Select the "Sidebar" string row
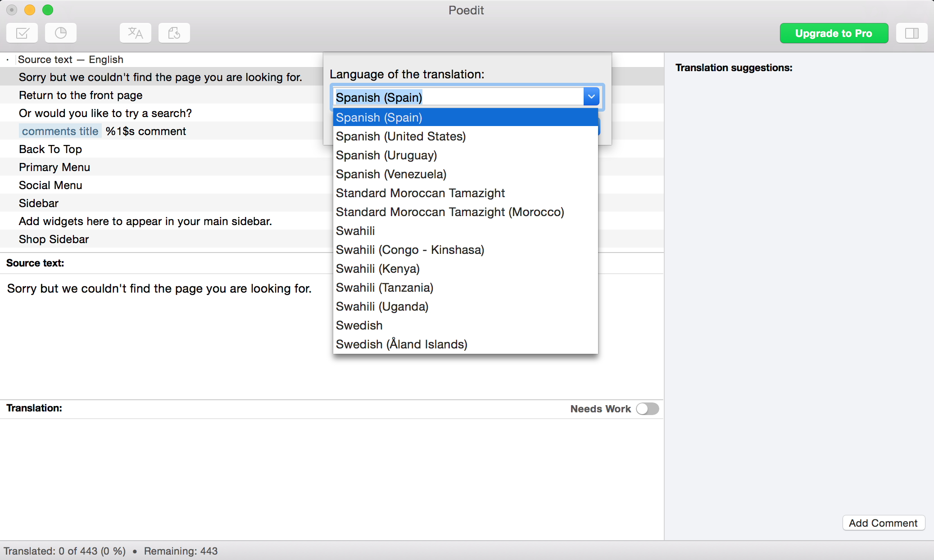Screen dimensions: 934x560 point(166,203)
